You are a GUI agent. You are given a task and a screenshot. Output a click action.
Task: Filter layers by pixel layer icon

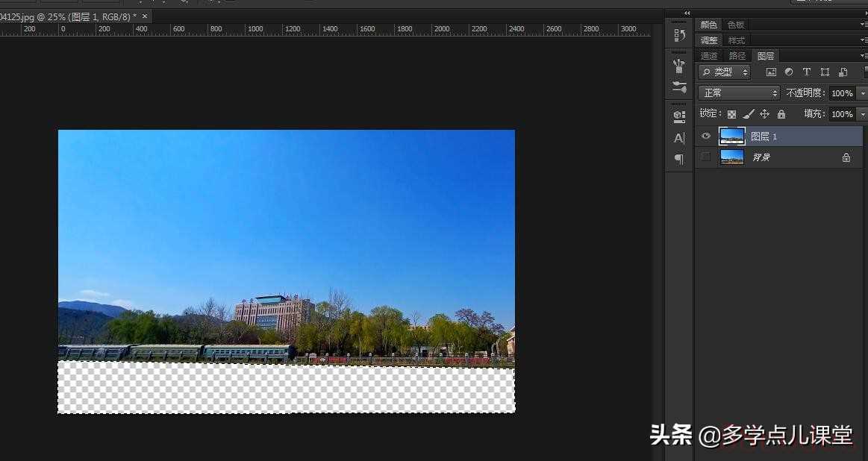point(771,72)
